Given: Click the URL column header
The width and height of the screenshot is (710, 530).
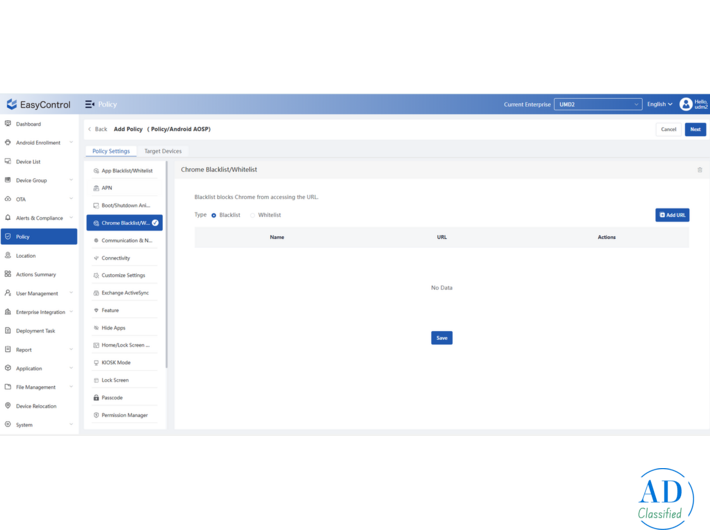Looking at the screenshot, I should (x=442, y=237).
